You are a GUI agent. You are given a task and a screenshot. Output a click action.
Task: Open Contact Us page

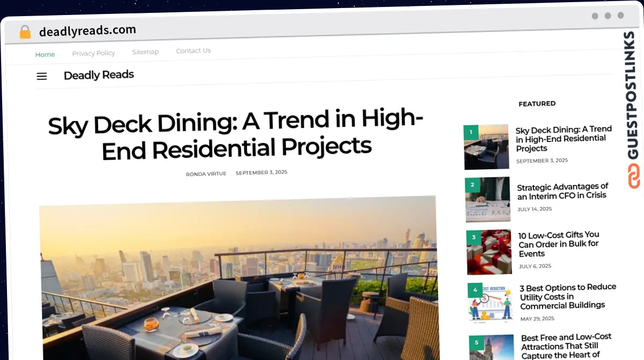193,51
